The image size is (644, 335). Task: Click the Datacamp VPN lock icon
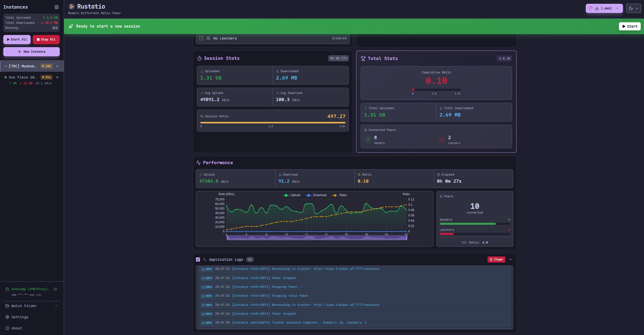[7, 289]
